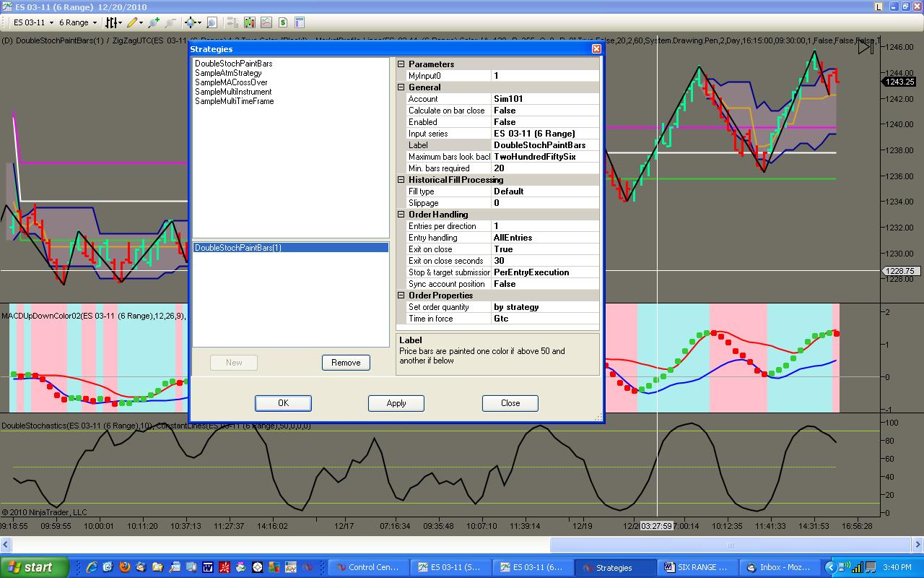Click the Apply button

pos(396,403)
